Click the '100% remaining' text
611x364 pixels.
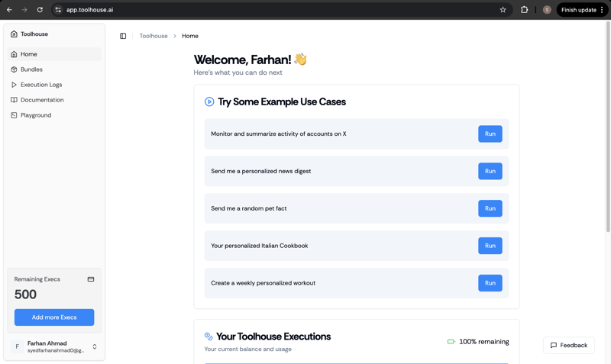484,341
